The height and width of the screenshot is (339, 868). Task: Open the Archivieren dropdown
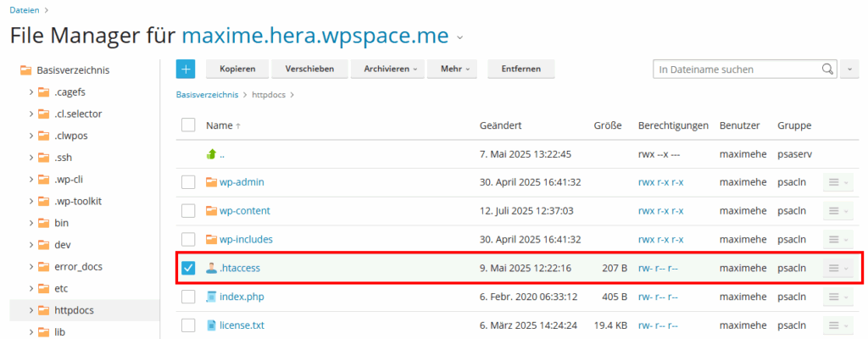(387, 69)
